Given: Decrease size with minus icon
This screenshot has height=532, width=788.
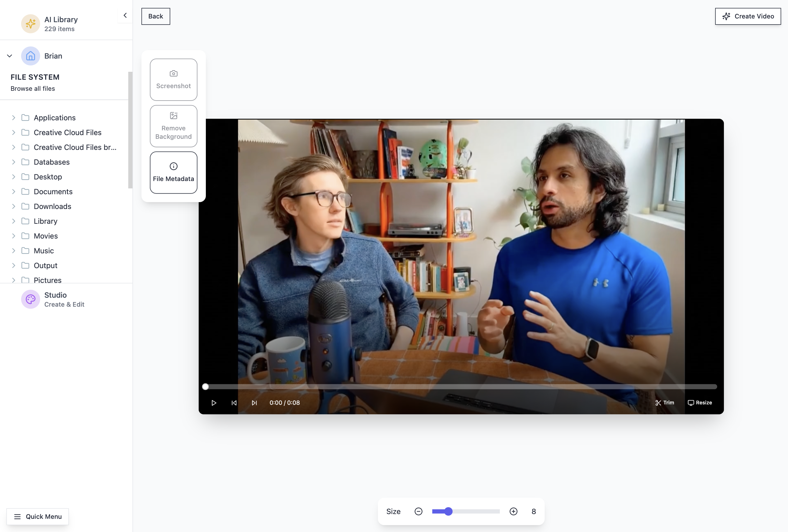Looking at the screenshot, I should (x=419, y=511).
